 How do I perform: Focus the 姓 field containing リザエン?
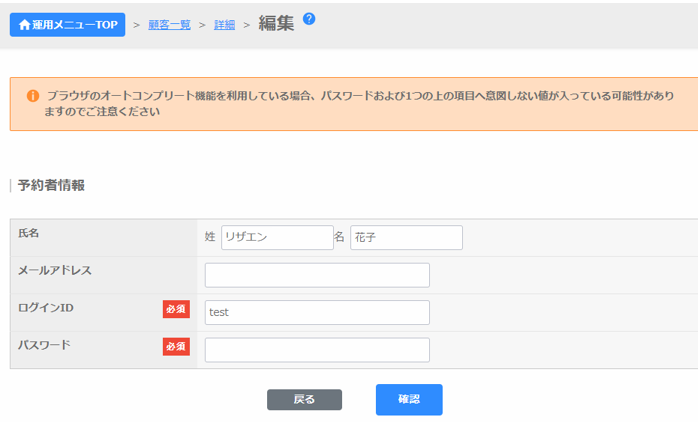click(x=277, y=237)
